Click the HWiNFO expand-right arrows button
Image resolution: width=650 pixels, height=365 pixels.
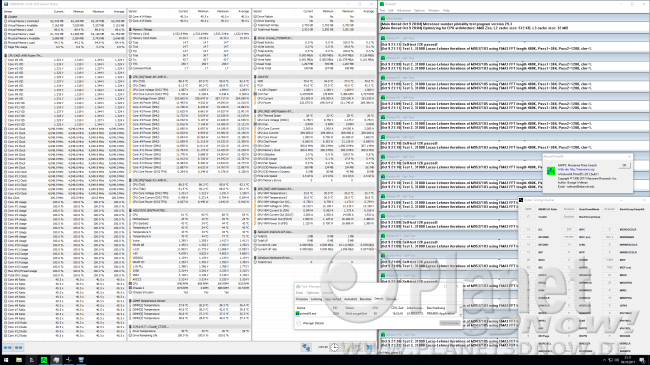18,348
